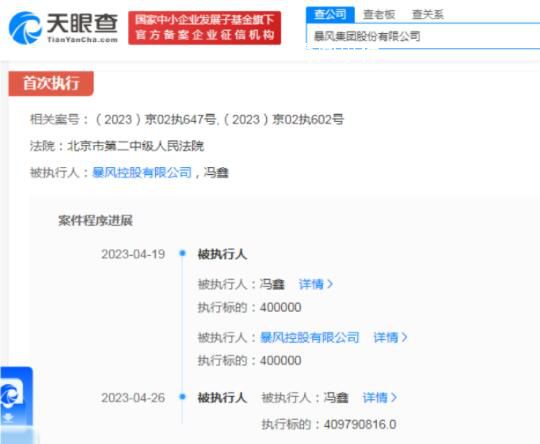
Task: Open the 天眼查 site name wordmark
Action: coord(82,24)
